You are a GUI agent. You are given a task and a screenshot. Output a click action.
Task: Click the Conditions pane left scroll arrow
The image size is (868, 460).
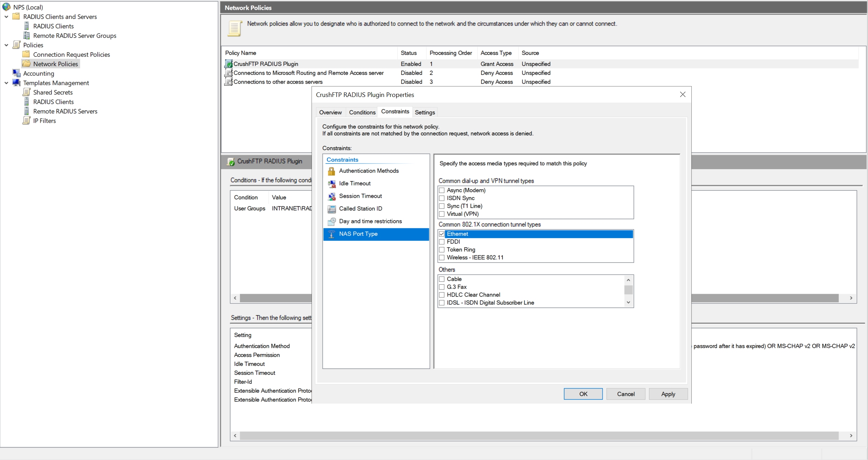235,298
